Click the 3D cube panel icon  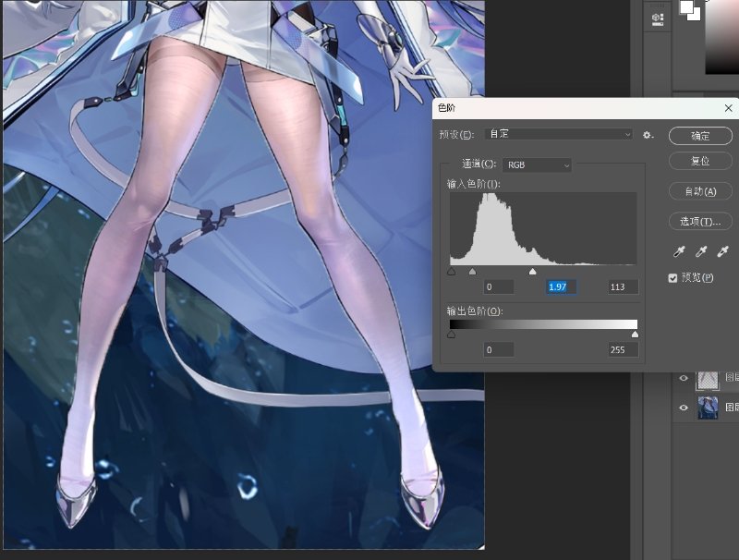click(658, 19)
